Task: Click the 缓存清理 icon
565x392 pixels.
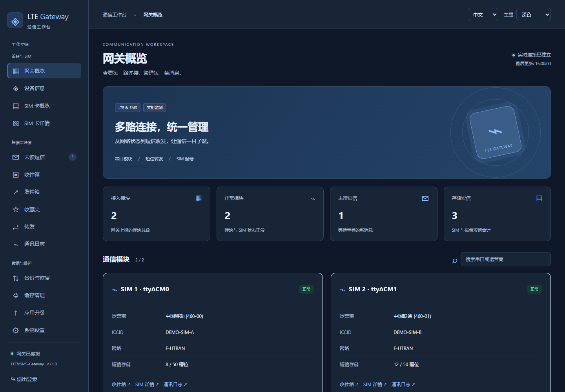Action: (16, 296)
